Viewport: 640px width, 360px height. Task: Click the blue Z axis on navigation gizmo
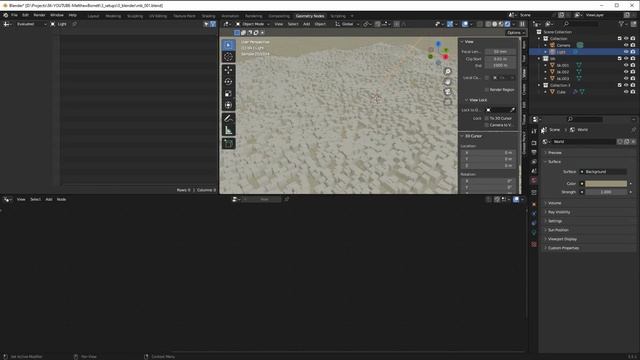[x=438, y=44]
